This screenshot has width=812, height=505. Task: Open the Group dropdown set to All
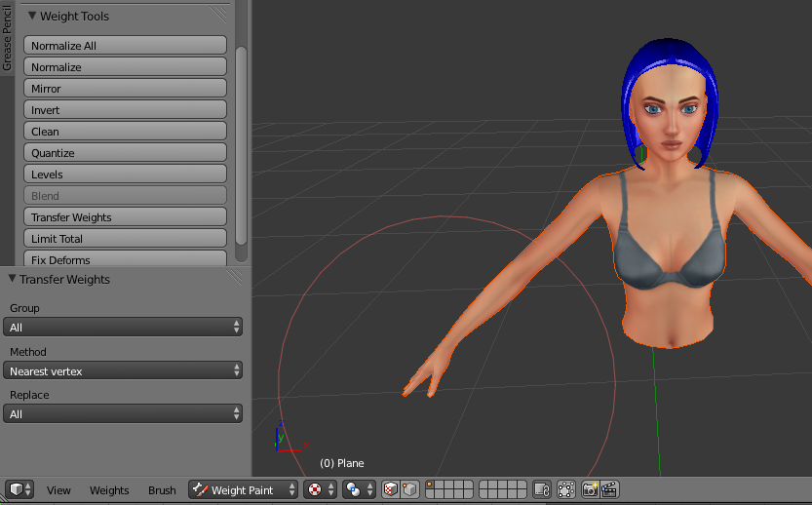tap(123, 327)
